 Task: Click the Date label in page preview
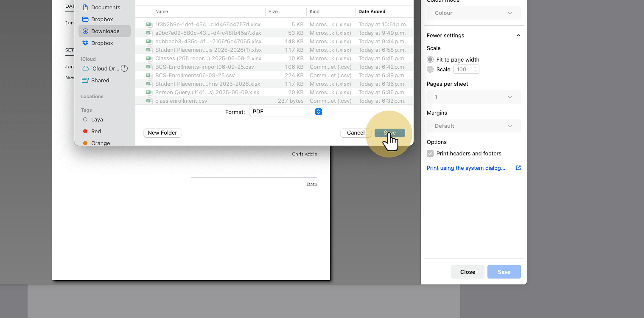[x=312, y=184]
